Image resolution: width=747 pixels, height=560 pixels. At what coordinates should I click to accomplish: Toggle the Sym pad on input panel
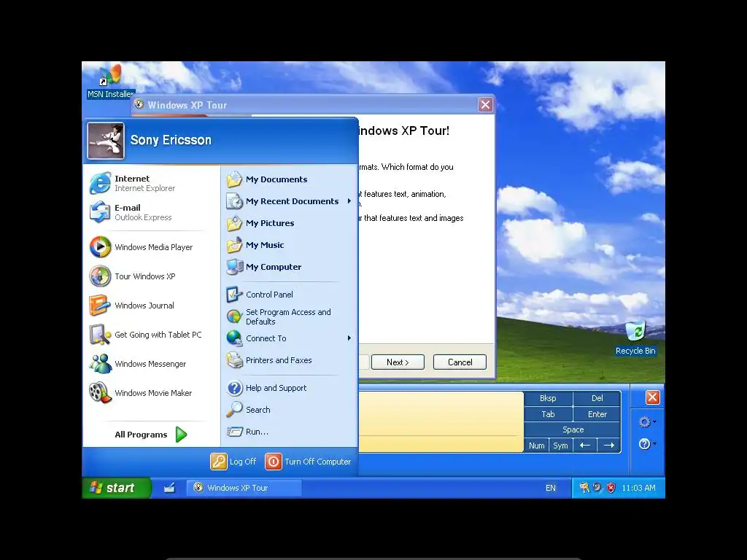tap(560, 446)
